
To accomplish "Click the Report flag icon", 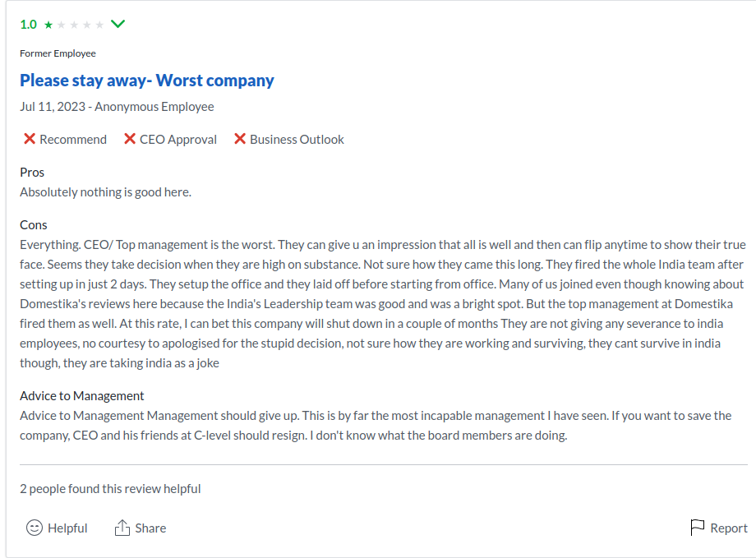I will pyautogui.click(x=697, y=528).
